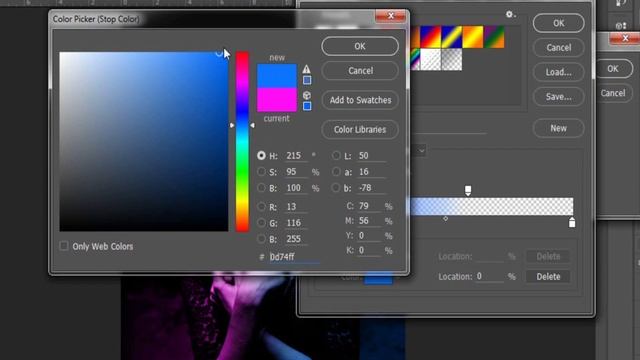The image size is (640, 360).
Task: Click the L value field showing 50
Action: 371,156
